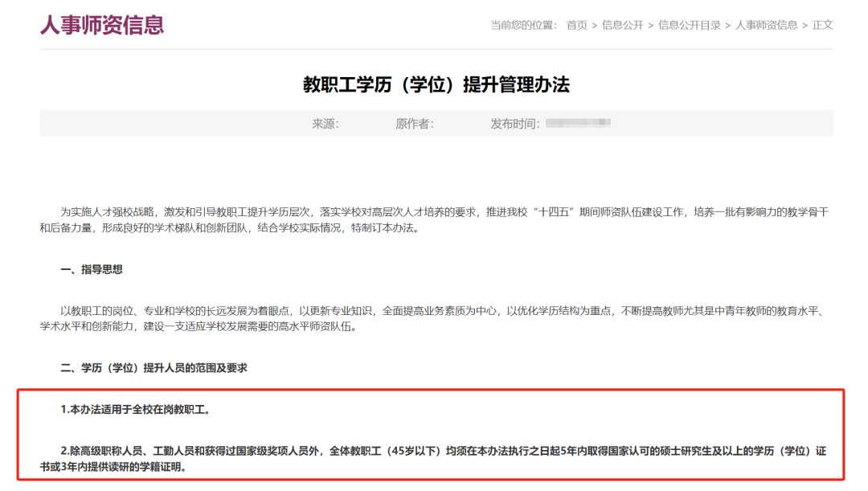This screenshot has width=868, height=491.
Task: Select 人事师资信息 in the breadcrumb trail
Action: click(x=766, y=25)
